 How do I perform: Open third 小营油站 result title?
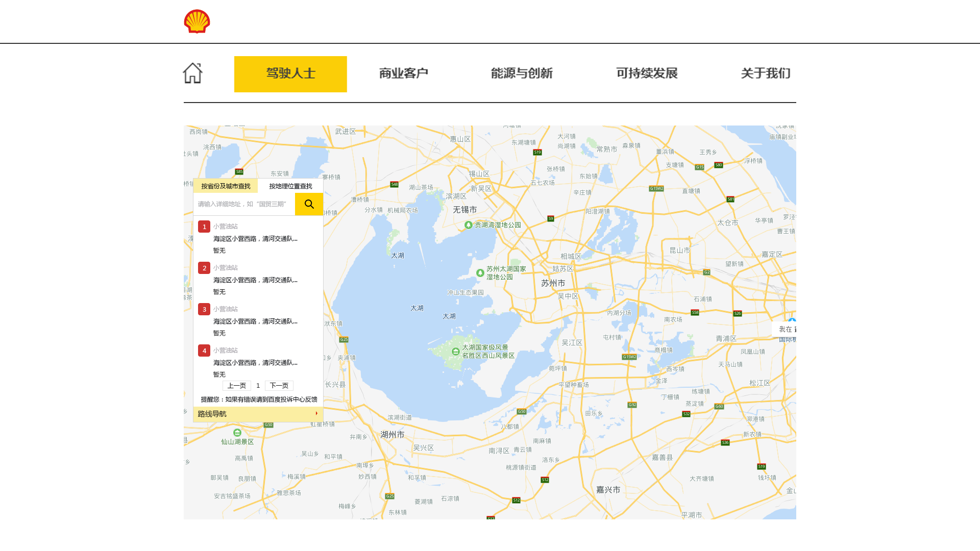[x=226, y=309]
